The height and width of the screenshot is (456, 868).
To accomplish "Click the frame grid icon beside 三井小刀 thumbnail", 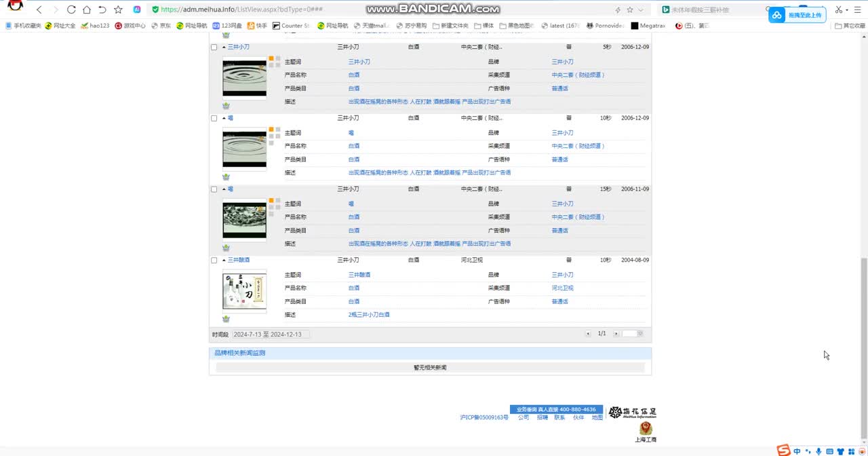I will (x=274, y=62).
